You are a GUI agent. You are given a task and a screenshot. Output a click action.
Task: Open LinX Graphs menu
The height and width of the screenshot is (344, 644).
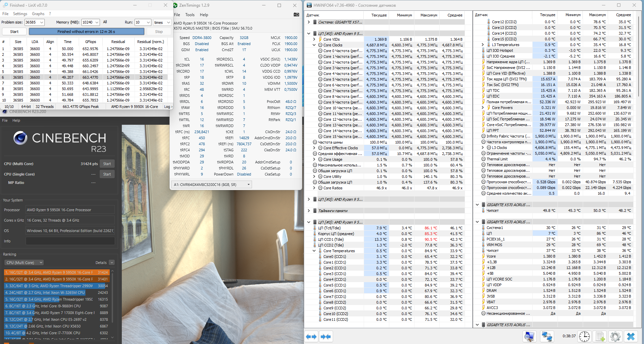click(38, 14)
